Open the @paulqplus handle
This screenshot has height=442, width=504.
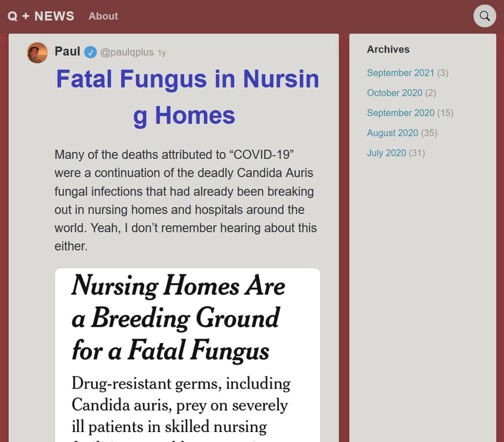pyautogui.click(x=127, y=52)
